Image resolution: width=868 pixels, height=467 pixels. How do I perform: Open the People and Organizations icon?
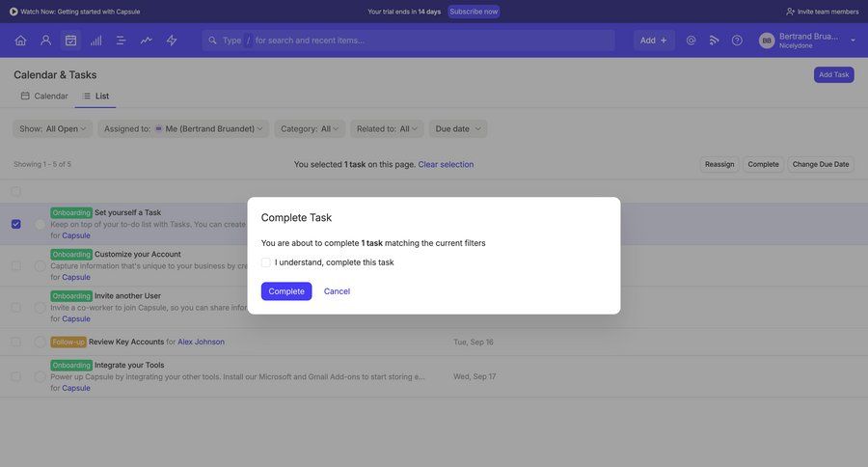coord(45,41)
